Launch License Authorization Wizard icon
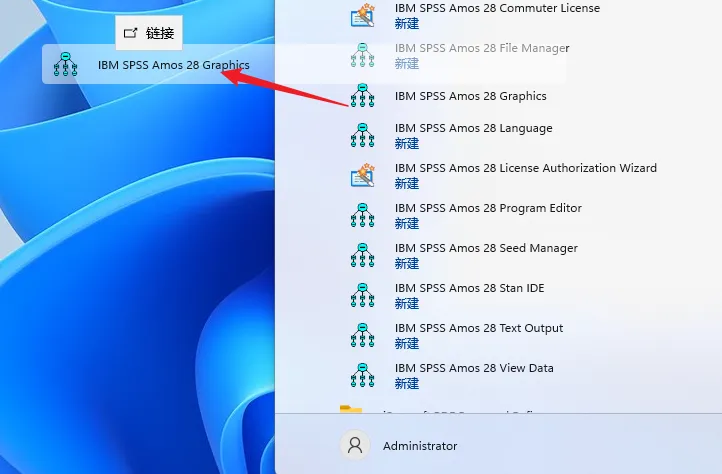 (x=362, y=175)
